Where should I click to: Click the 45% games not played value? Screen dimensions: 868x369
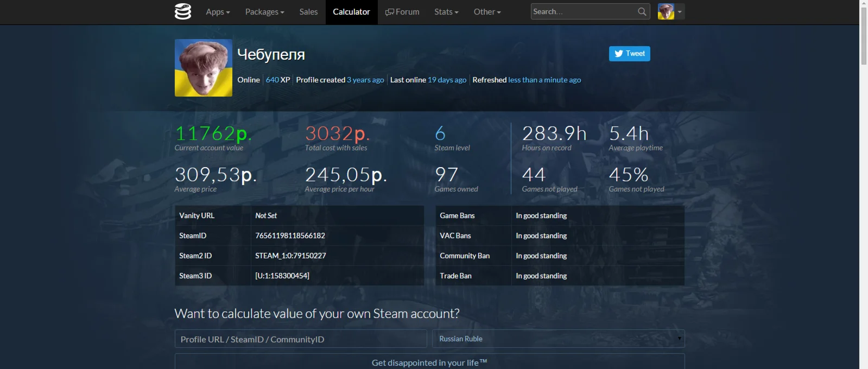629,175
